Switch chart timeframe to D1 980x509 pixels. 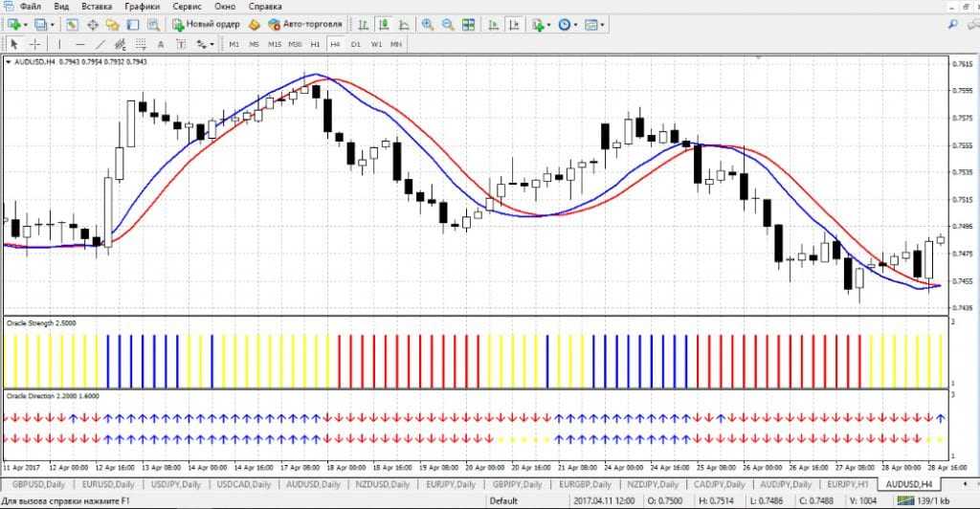click(x=356, y=44)
